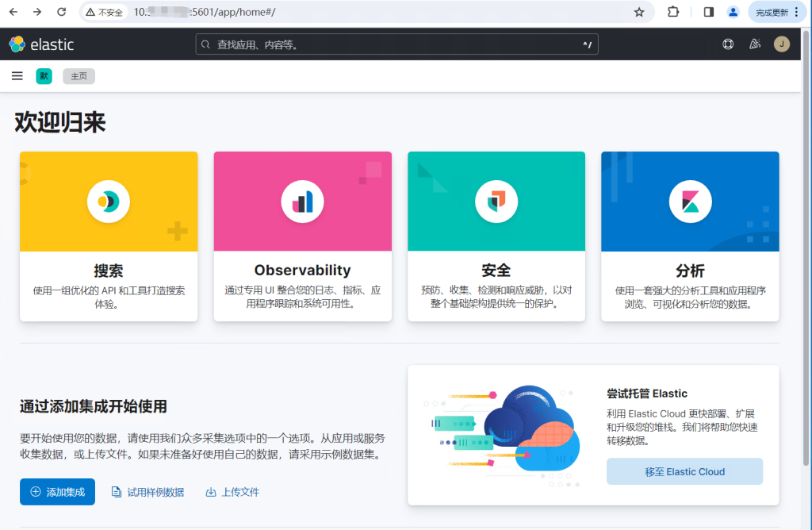Click the 搜索 card description text
The image size is (812, 530).
tap(109, 297)
